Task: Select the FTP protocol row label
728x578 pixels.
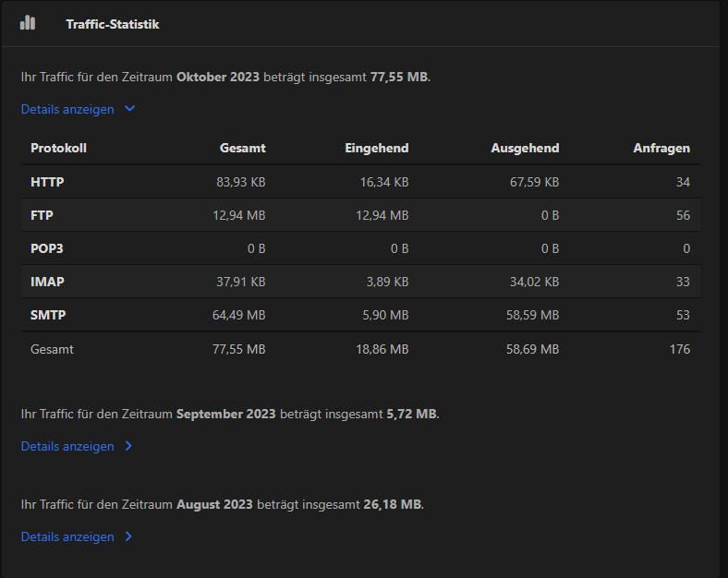Action: [42, 215]
